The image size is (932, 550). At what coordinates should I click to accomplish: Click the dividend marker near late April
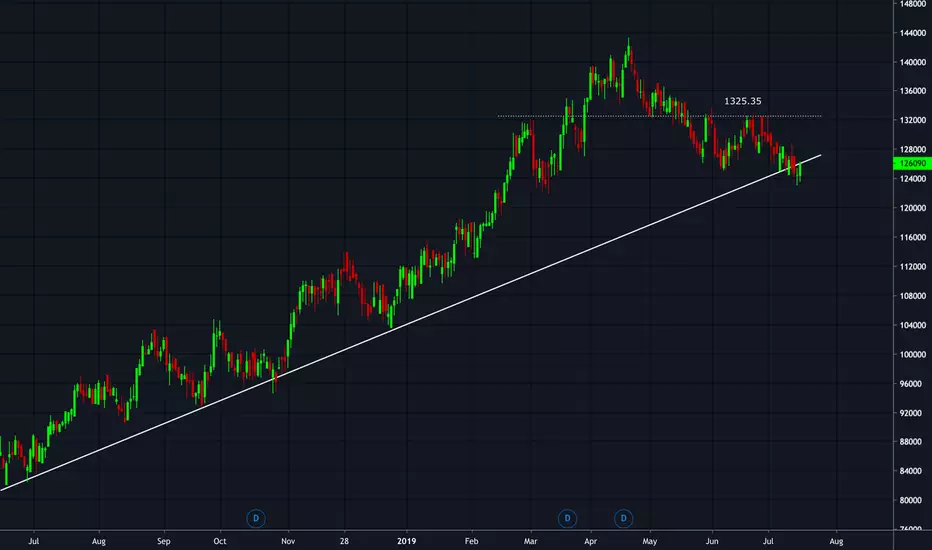pos(624,518)
